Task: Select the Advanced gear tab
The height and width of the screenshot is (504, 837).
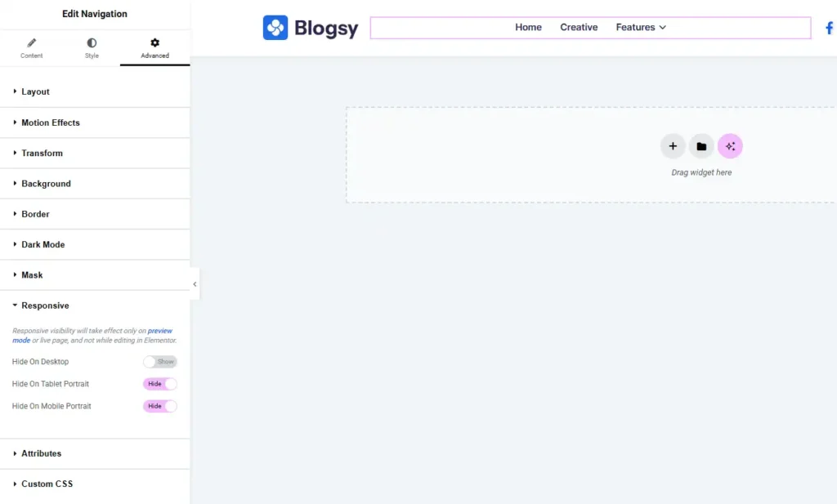Action: (x=154, y=48)
